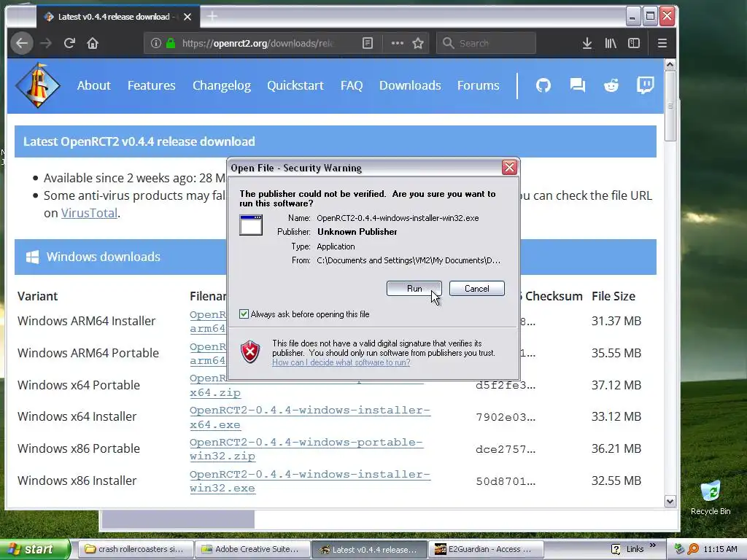The image size is (747, 560).
Task: Click the Latest v0.4.4 release taskbar item
Action: [x=369, y=549]
